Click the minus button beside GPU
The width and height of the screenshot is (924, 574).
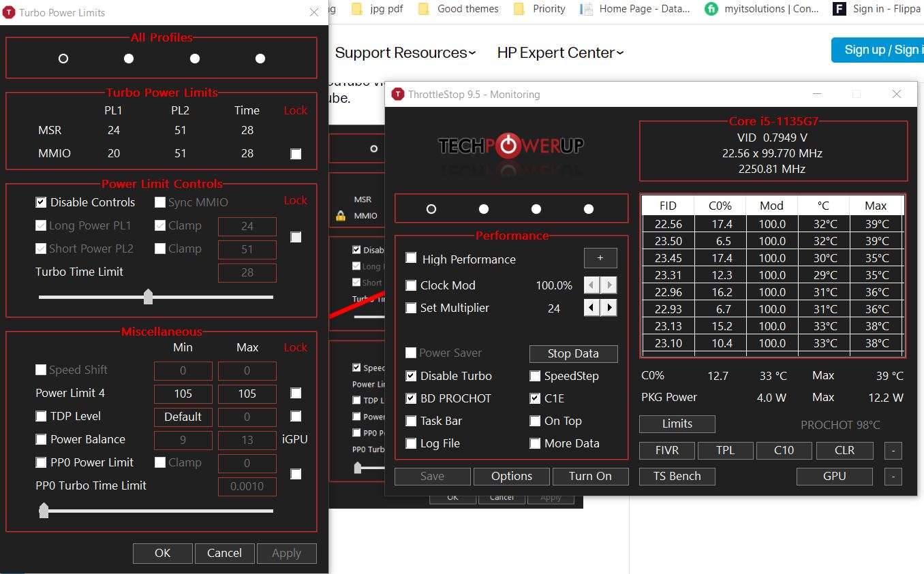tap(893, 476)
